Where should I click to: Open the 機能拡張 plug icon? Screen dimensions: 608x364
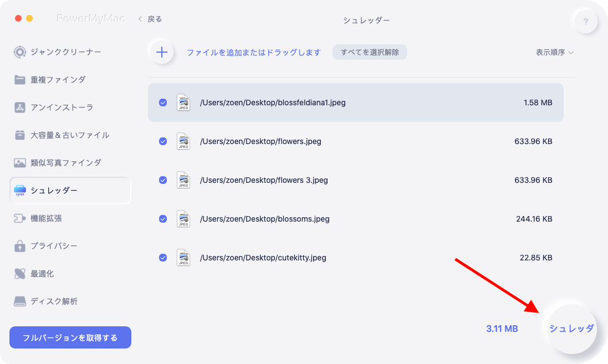(x=20, y=218)
